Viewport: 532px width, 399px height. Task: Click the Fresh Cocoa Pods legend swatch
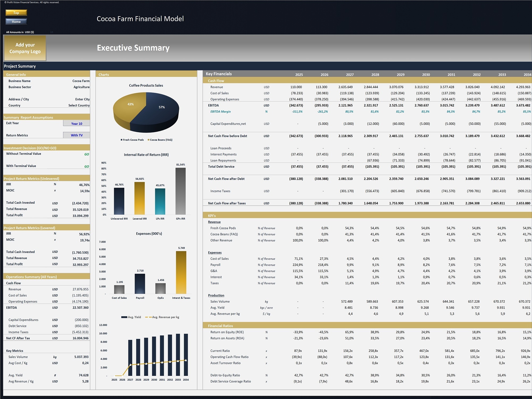122,140
